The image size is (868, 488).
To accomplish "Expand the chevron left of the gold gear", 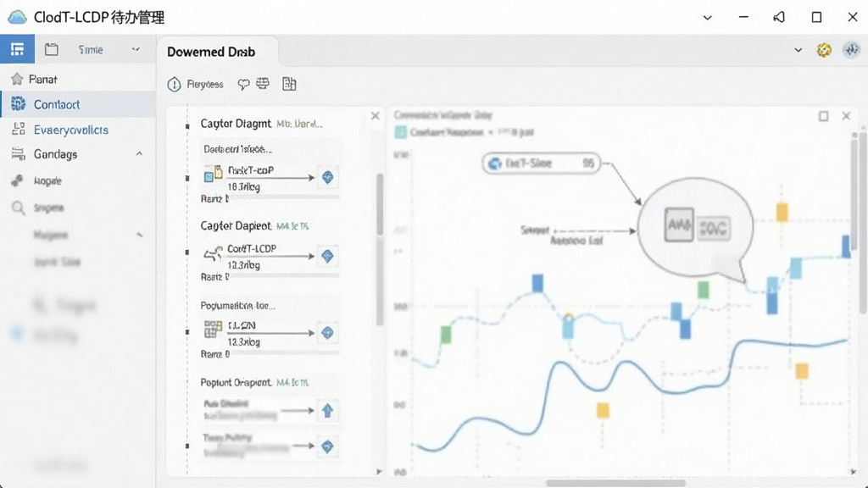I will click(x=798, y=50).
